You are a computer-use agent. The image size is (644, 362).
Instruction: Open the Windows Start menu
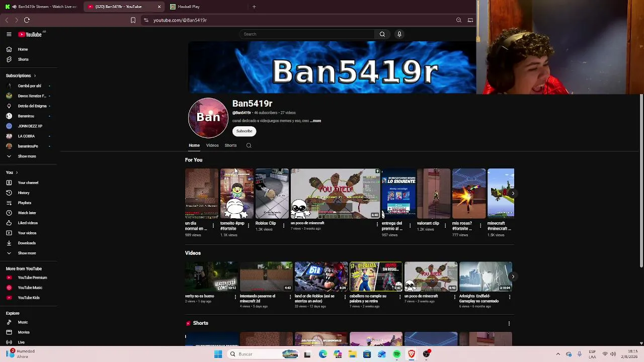pyautogui.click(x=218, y=354)
